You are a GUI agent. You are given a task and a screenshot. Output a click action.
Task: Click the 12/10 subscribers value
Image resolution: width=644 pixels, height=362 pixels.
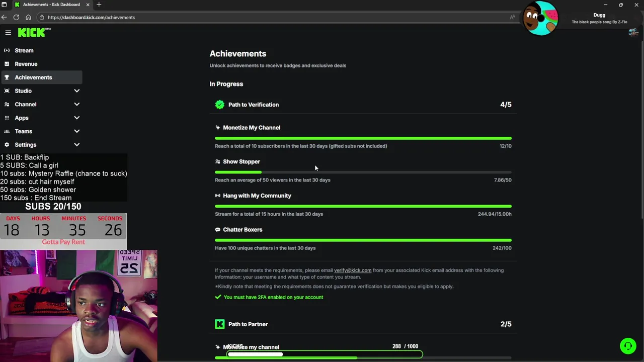coord(506,146)
